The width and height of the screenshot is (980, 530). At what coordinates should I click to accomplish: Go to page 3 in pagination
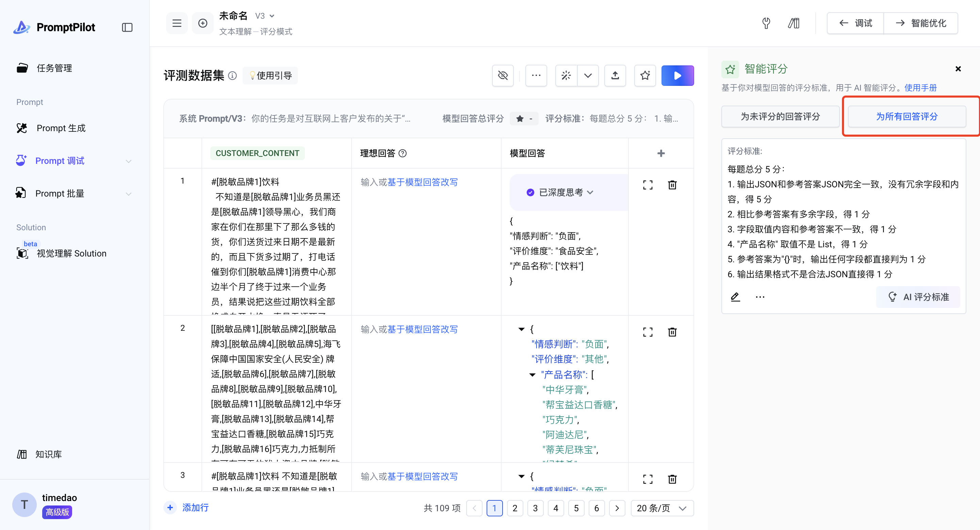pos(535,508)
